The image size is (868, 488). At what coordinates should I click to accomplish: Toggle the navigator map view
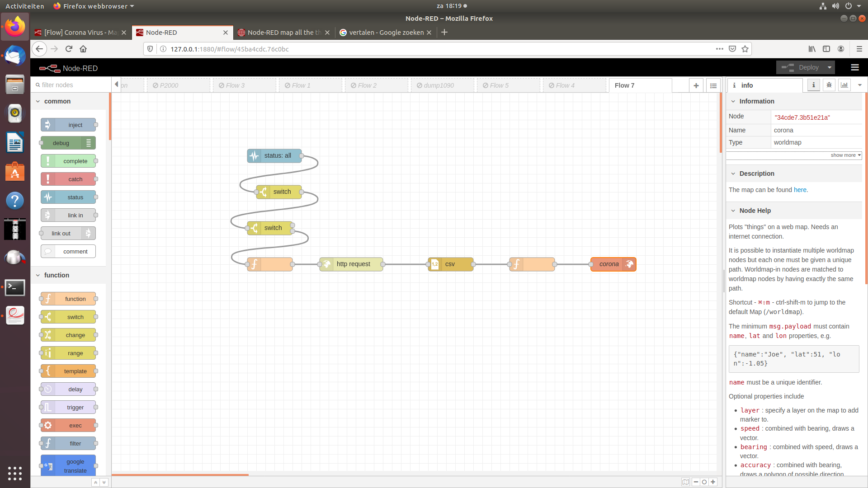pyautogui.click(x=685, y=482)
